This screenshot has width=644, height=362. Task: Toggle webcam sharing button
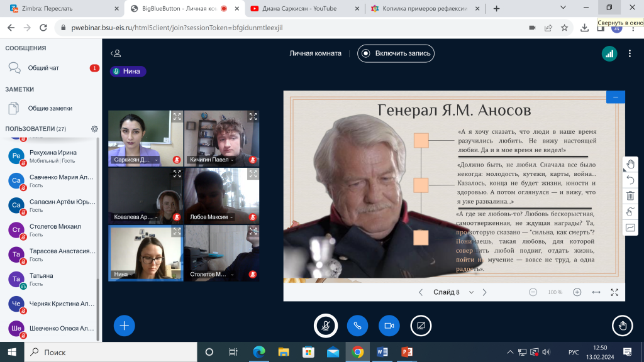389,326
